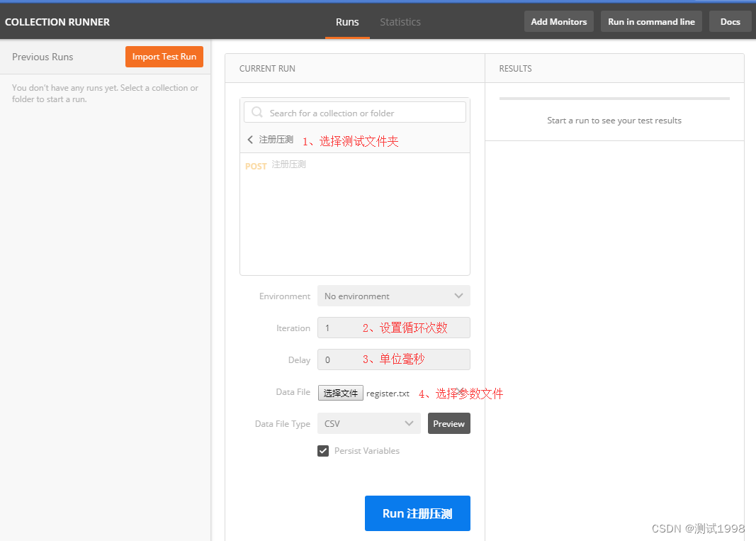Click 'Start a run to see your test results'
Image resolution: width=756 pixels, height=541 pixels.
point(614,121)
